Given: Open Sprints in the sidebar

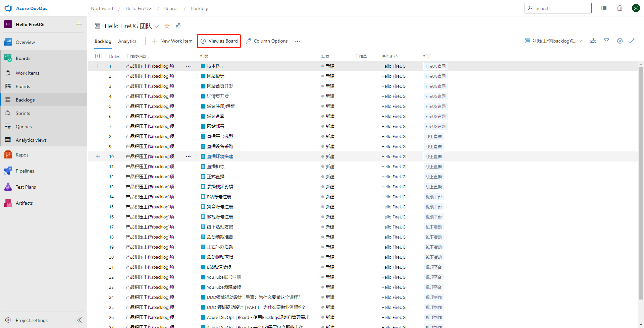Looking at the screenshot, I should pos(23,113).
